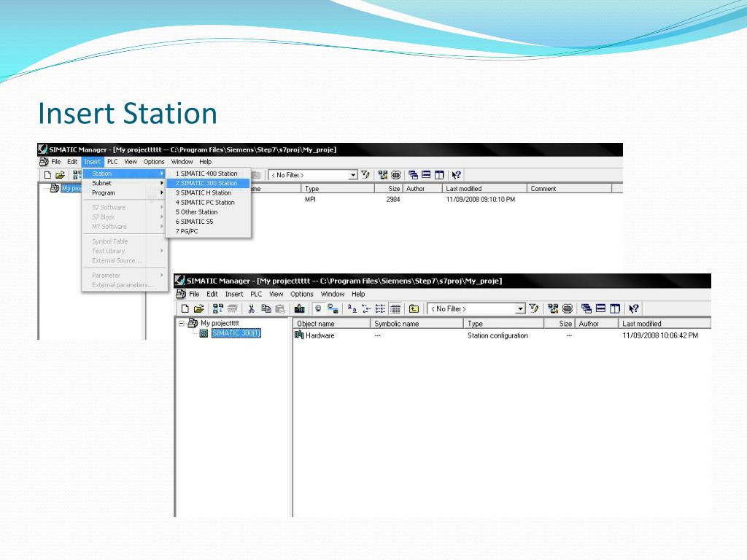Image resolution: width=747 pixels, height=560 pixels.
Task: Click Tile Horizontally icon in lower window toolbar
Action: tap(601, 308)
